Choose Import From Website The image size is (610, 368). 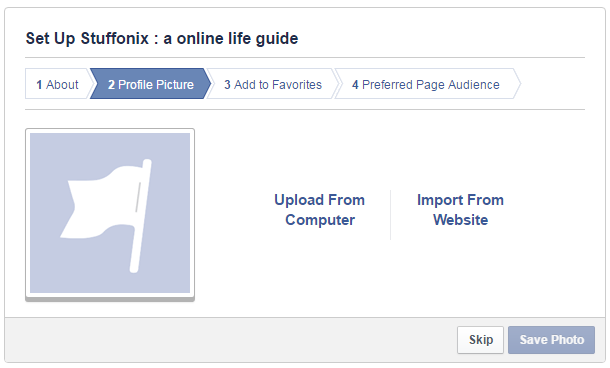[461, 210]
